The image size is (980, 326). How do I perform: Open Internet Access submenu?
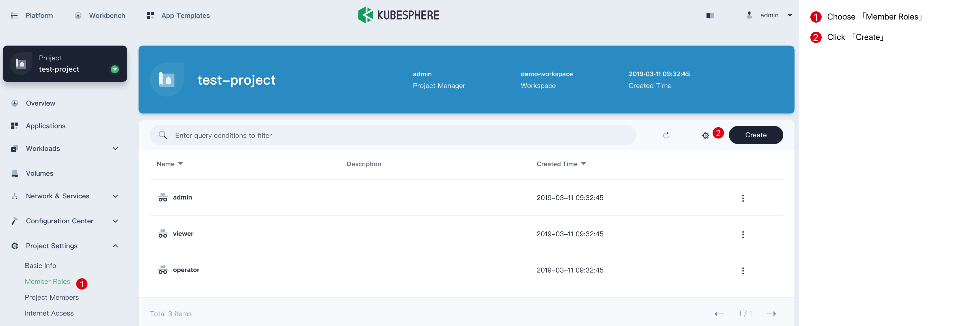pyautogui.click(x=49, y=314)
